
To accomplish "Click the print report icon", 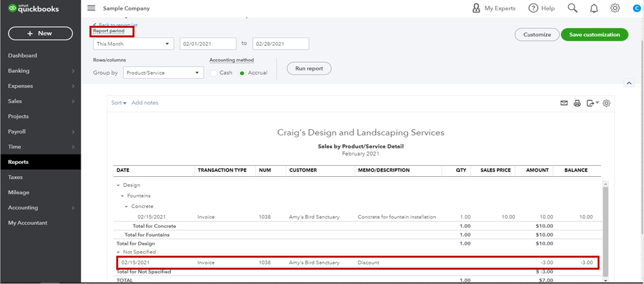I will tap(578, 103).
